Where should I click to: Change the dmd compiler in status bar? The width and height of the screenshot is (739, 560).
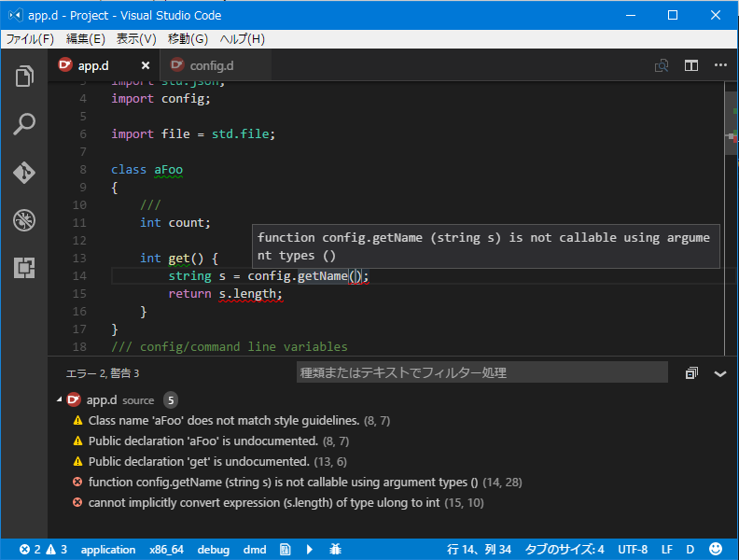point(255,550)
